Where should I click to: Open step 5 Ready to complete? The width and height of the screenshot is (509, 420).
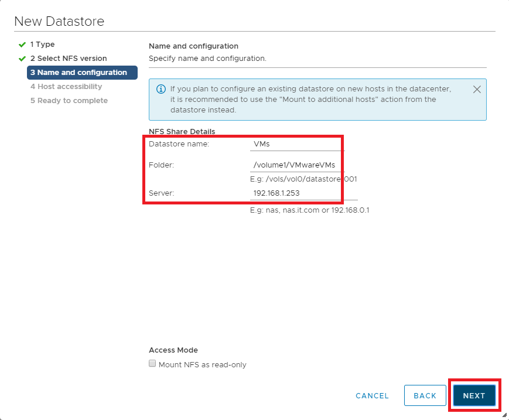(x=69, y=101)
